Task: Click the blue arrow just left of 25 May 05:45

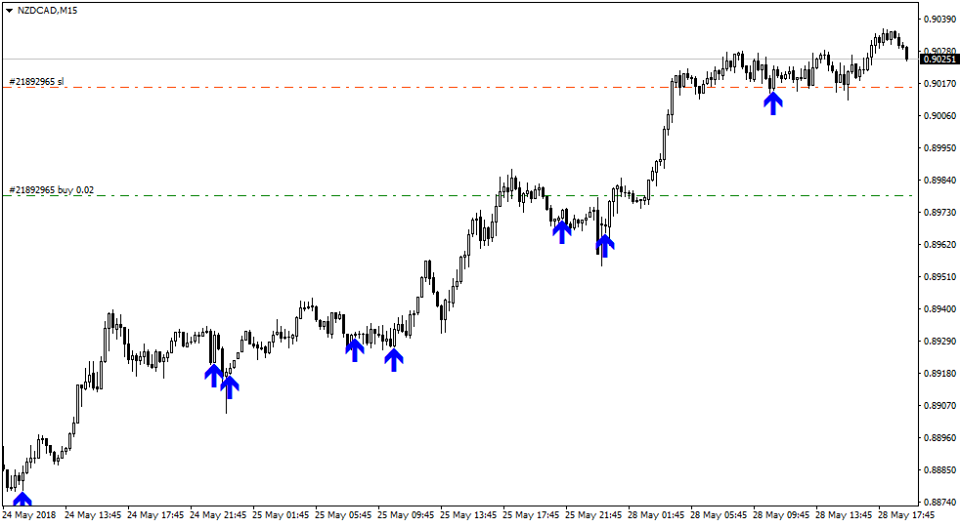Action: pos(355,349)
